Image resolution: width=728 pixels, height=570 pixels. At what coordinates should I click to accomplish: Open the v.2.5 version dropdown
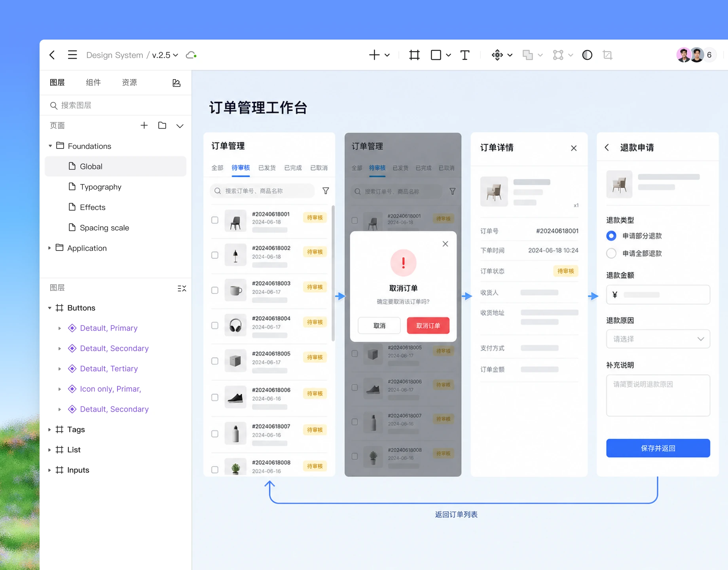(165, 55)
